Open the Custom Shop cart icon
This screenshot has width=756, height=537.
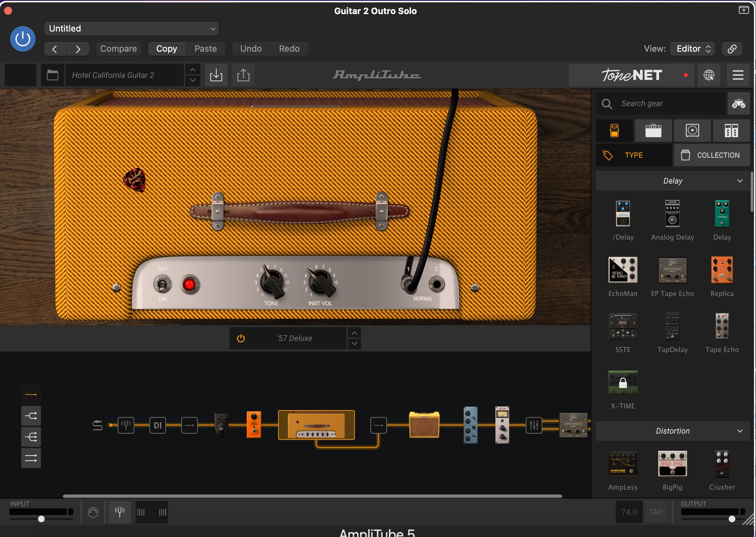point(739,104)
